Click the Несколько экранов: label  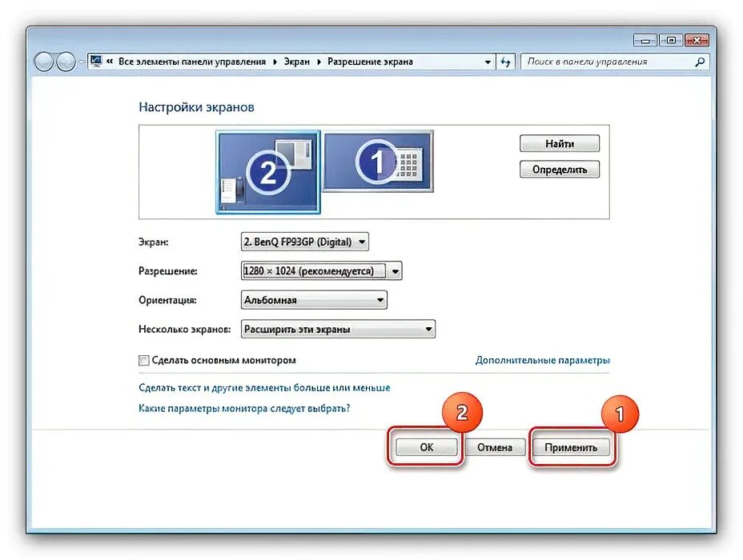click(x=184, y=329)
